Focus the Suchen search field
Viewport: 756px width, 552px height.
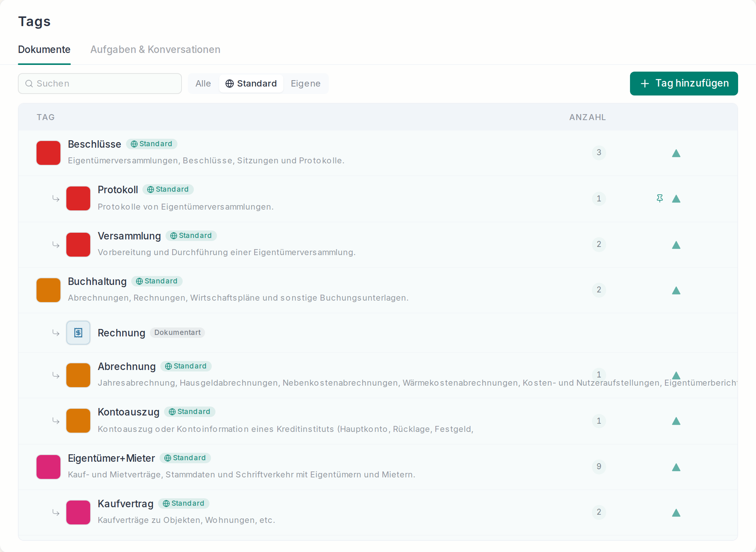100,84
